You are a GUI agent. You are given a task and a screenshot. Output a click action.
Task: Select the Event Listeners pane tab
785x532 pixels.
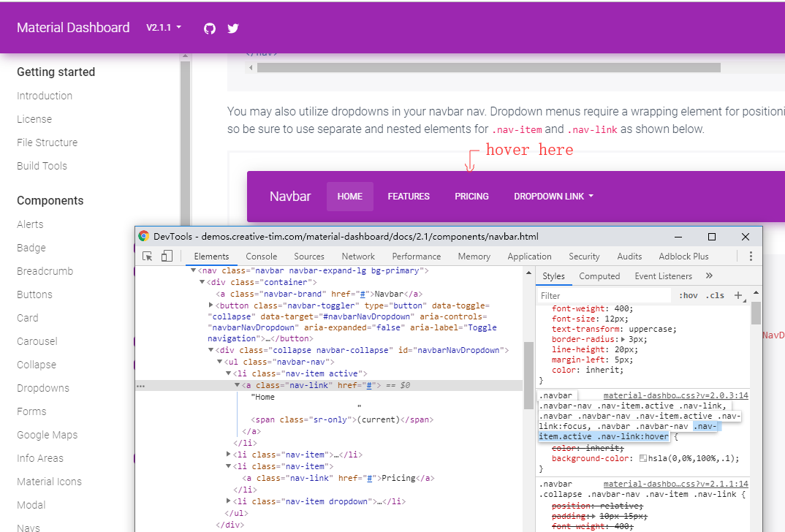click(x=664, y=276)
